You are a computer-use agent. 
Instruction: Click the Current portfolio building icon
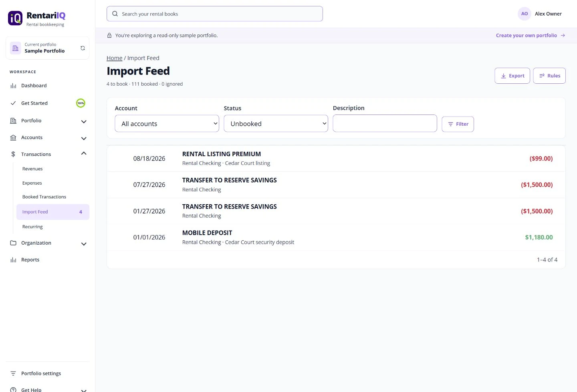click(x=15, y=48)
